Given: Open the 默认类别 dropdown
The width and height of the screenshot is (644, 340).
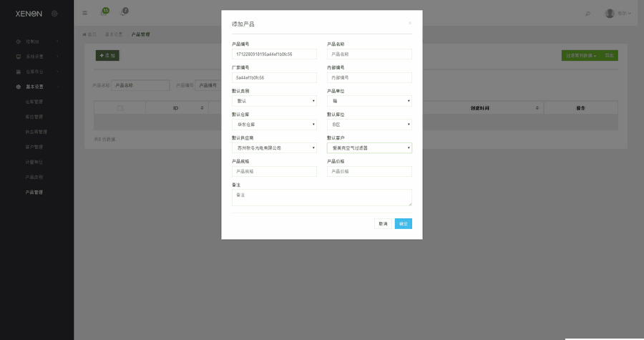Looking at the screenshot, I should [274, 101].
